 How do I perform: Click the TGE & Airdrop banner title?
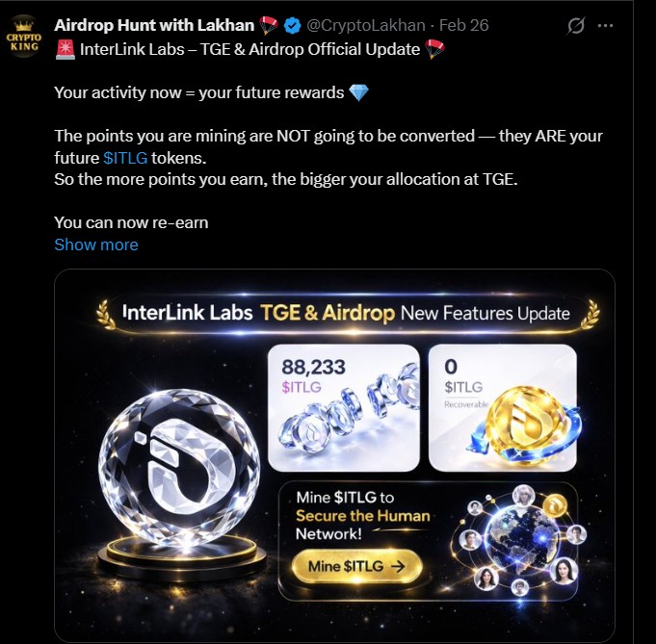click(x=328, y=313)
